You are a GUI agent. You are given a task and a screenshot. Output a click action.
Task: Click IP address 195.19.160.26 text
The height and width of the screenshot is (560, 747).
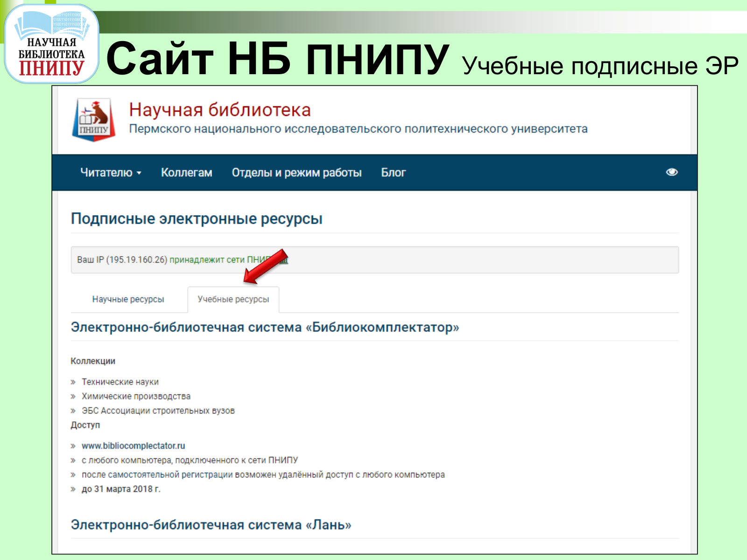[x=137, y=259]
